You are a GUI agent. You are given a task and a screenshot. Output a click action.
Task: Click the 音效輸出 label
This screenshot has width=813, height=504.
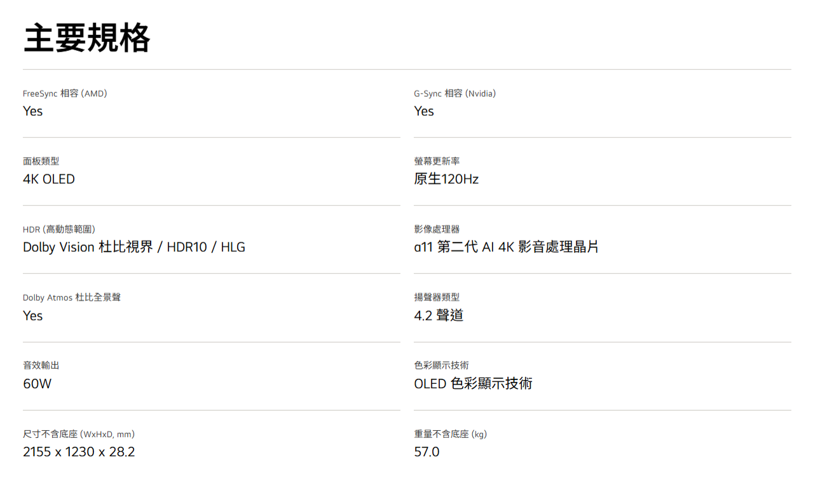(x=41, y=365)
